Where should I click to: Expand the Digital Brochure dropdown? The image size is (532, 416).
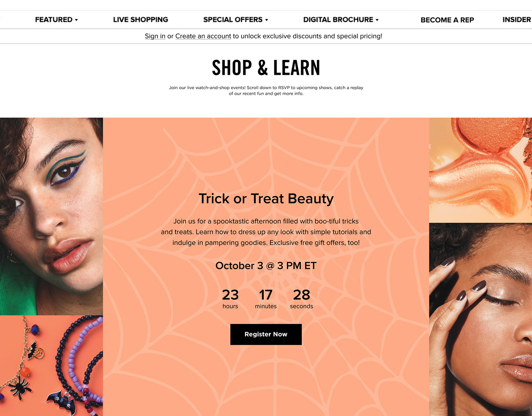341,20
